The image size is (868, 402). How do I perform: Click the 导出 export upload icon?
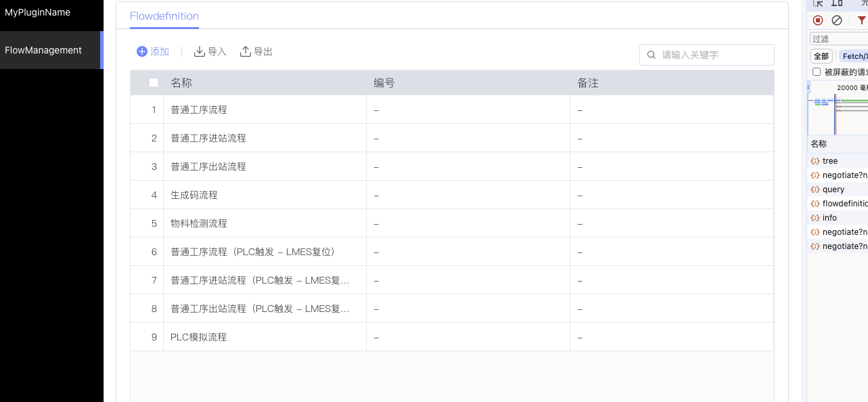point(246,51)
